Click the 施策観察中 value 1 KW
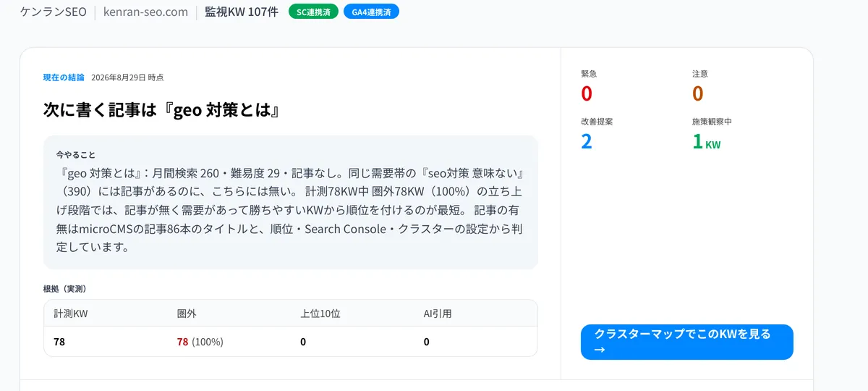The image size is (868, 391). coord(707,141)
